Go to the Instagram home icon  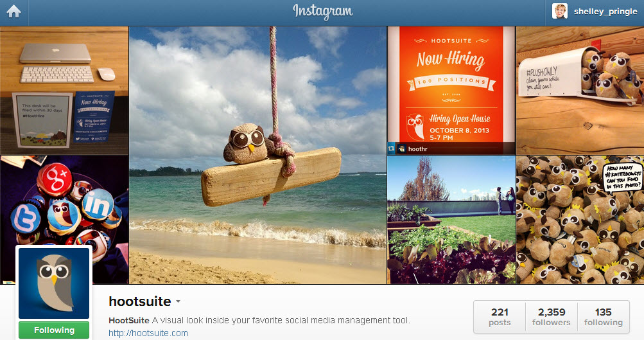tap(13, 12)
